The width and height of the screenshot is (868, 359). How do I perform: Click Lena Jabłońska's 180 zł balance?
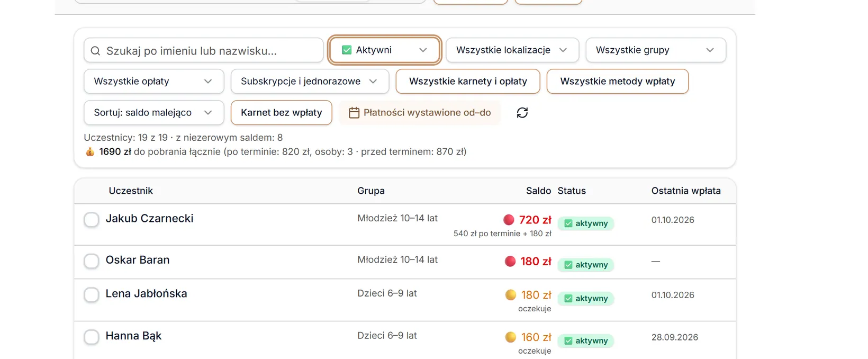coord(536,295)
